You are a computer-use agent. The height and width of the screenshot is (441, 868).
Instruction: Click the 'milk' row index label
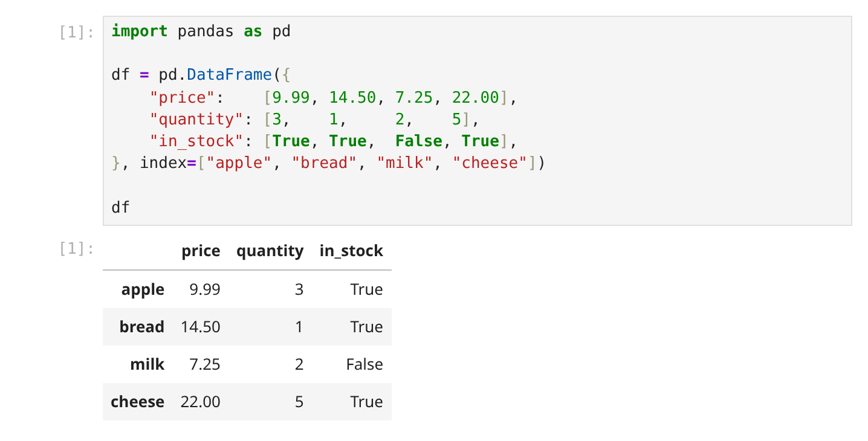click(x=147, y=364)
